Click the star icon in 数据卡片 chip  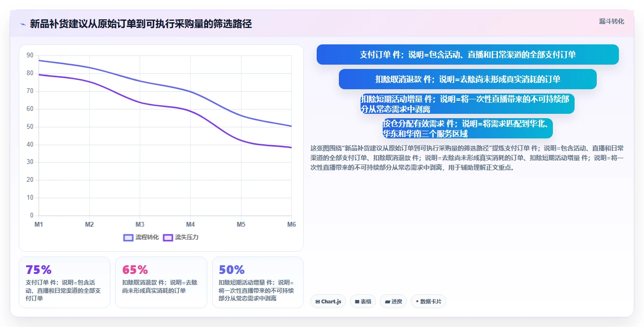(x=417, y=301)
